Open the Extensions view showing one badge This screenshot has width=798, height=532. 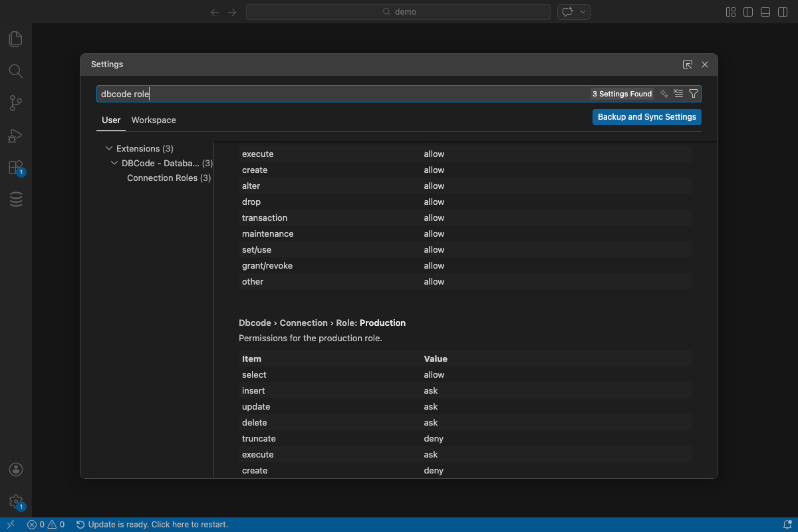(x=16, y=167)
